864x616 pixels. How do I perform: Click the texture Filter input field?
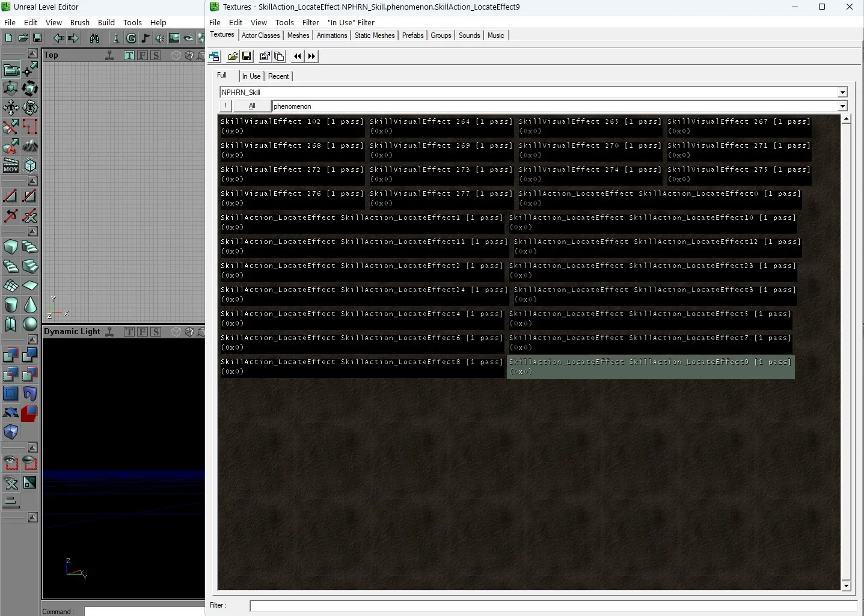coord(554,606)
